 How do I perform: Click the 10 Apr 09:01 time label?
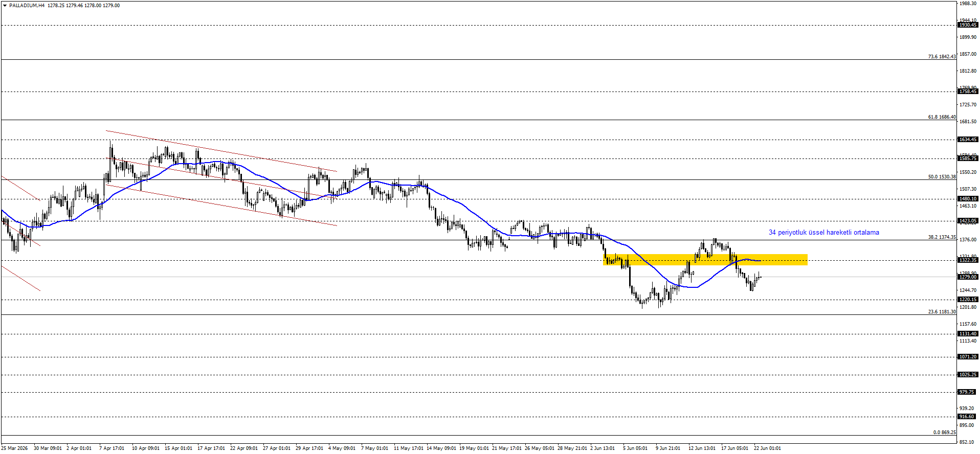tap(145, 448)
